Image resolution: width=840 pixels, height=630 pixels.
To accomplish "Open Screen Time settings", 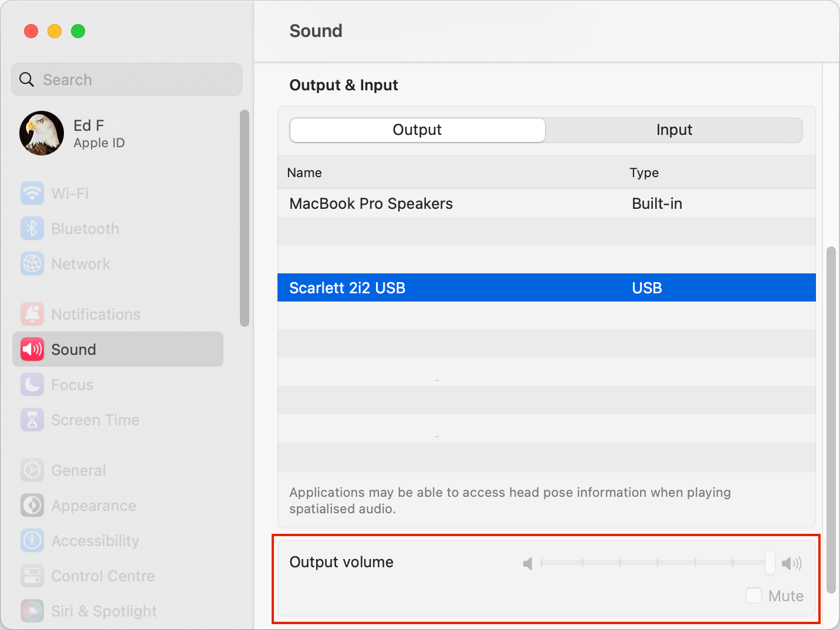I will (x=95, y=419).
